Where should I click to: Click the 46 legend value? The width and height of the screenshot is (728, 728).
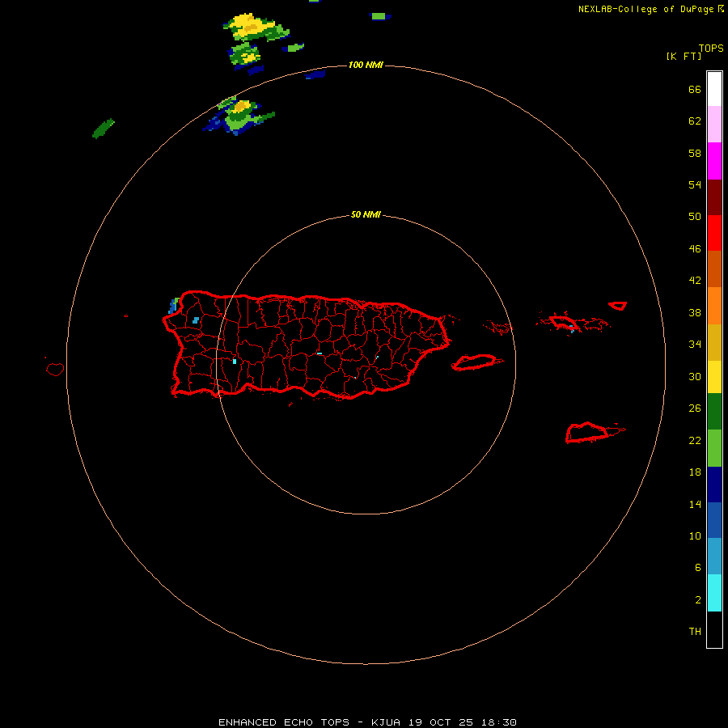click(695, 249)
